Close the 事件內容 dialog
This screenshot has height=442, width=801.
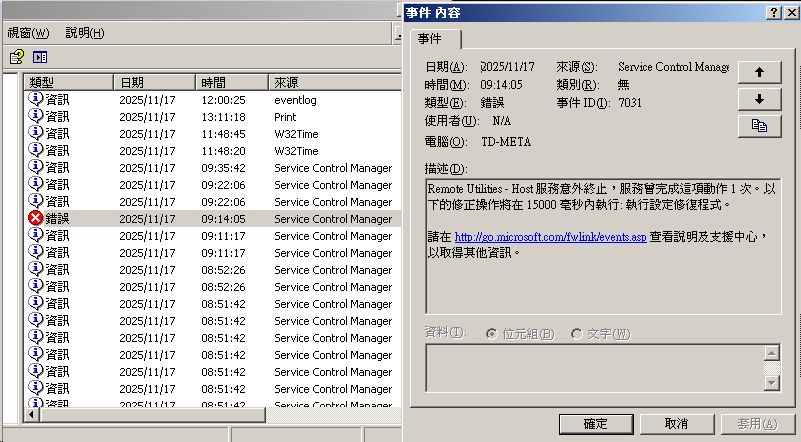point(791,12)
